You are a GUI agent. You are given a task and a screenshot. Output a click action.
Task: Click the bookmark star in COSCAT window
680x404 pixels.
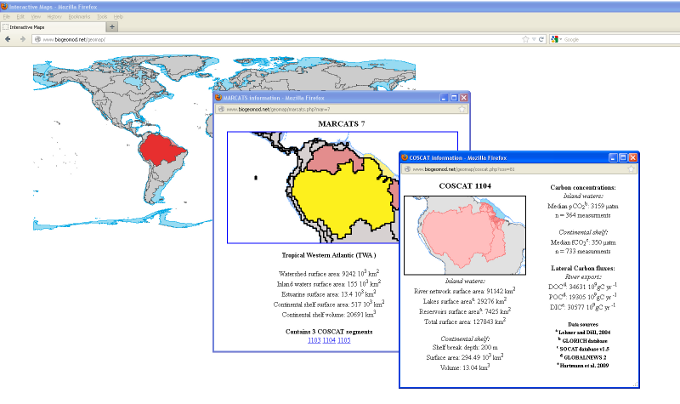coord(631,169)
